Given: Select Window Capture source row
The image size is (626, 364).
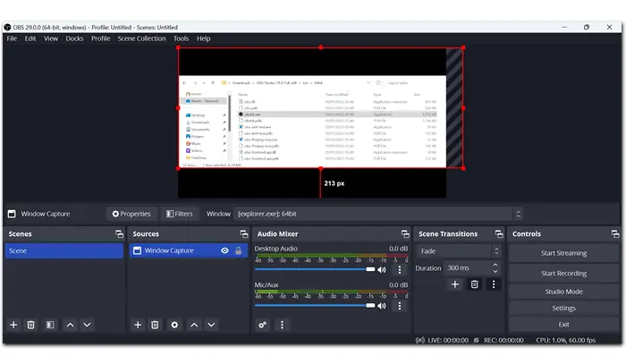Looking at the screenshot, I should (188, 250).
